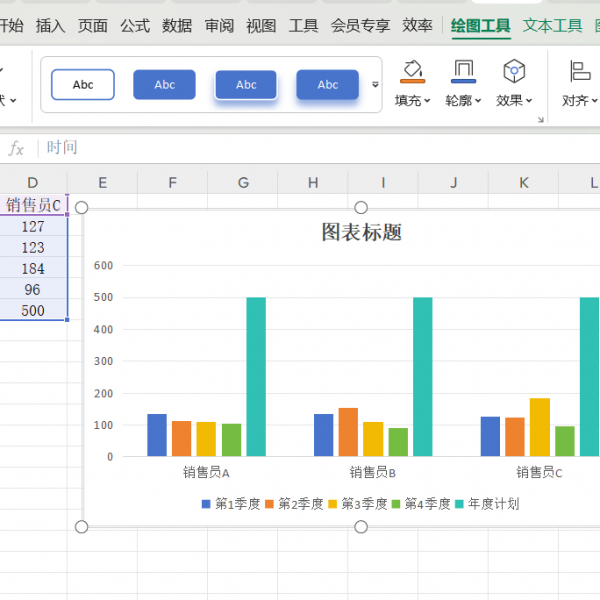
Task: Expand the shape styles gallery
Action: [376, 85]
